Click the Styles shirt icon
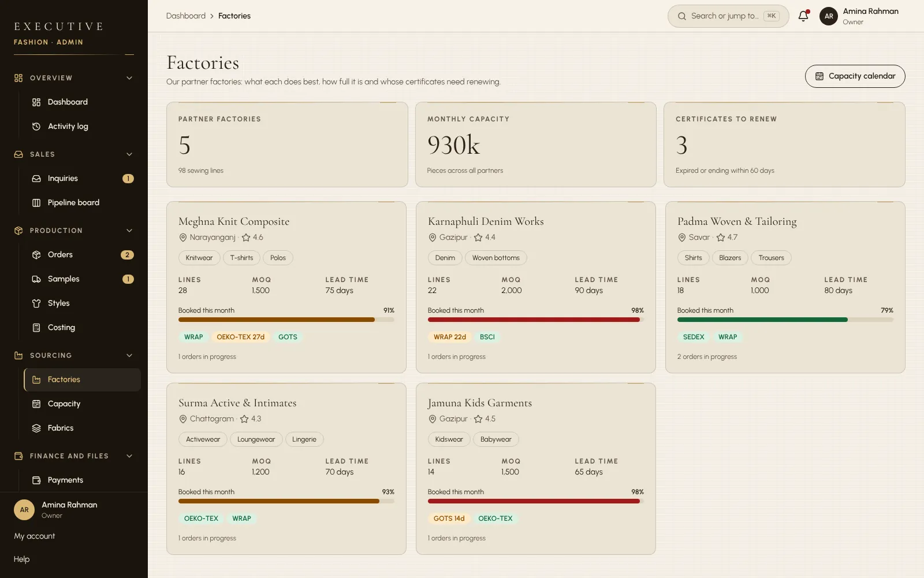Image resolution: width=924 pixels, height=578 pixels. coord(36,303)
